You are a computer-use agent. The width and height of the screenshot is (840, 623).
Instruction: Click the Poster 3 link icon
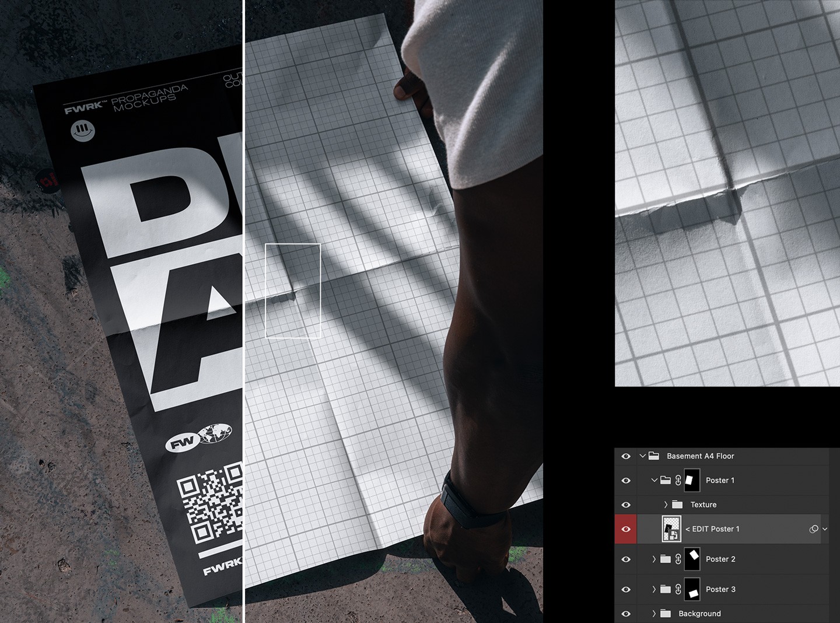677,589
